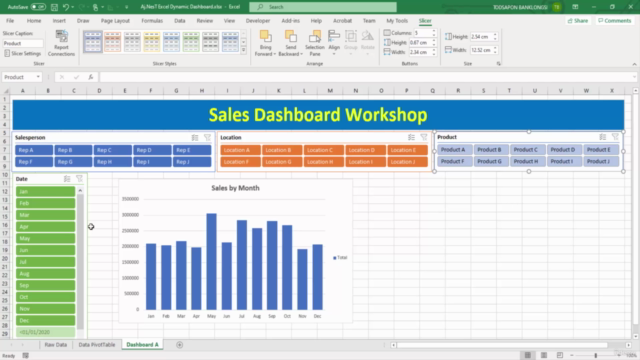
Task: Open Comments pane
Action: pos(615,21)
